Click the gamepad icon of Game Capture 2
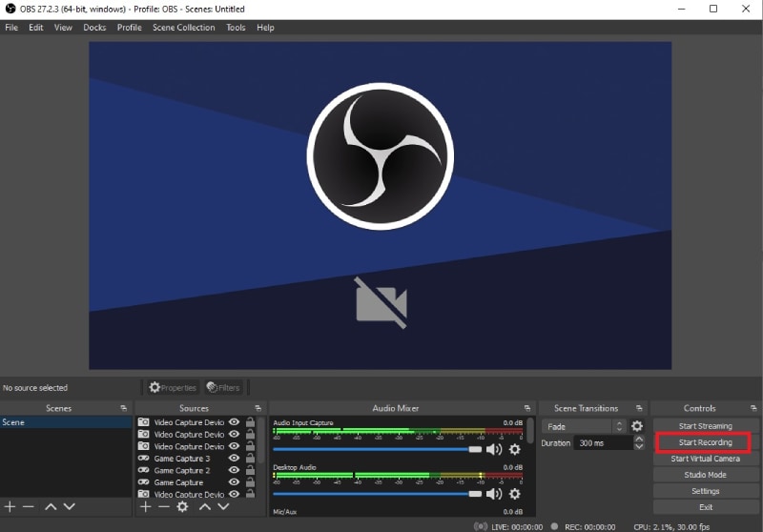763x532 pixels. (144, 470)
